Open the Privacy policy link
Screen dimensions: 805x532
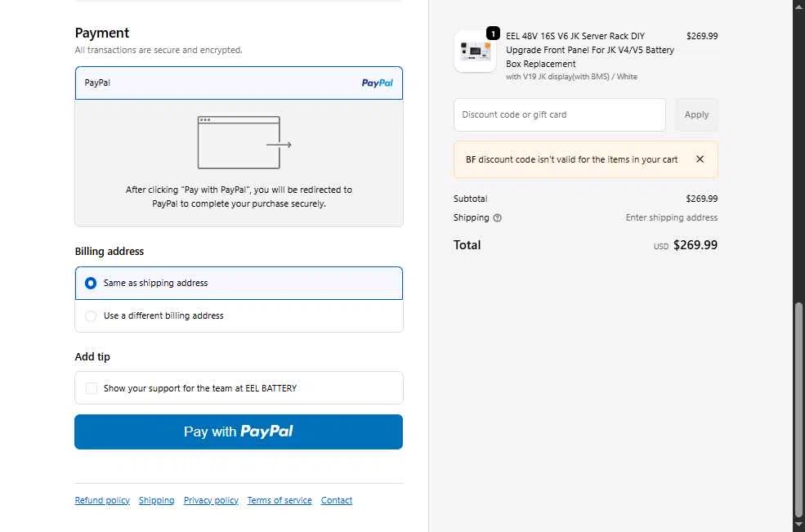(x=211, y=500)
